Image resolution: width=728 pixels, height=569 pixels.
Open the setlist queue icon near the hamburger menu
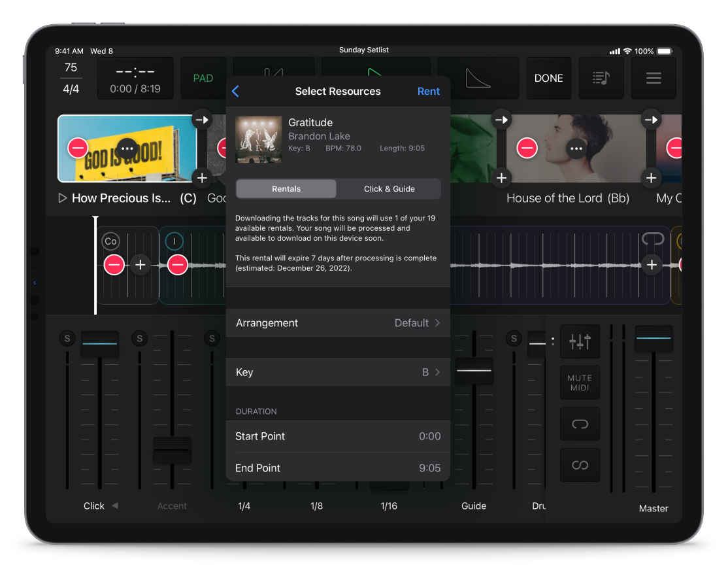601,78
